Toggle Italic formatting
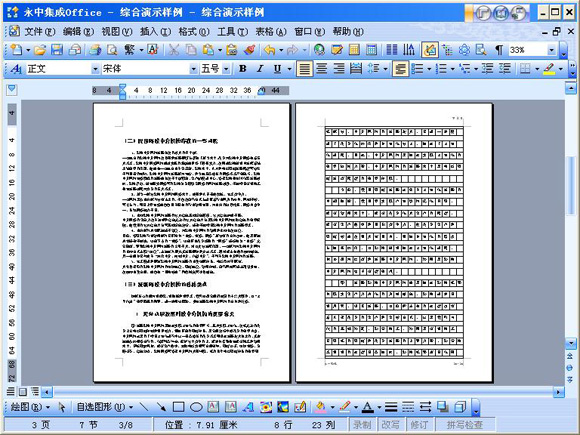This screenshot has width=580, height=435. click(260, 69)
